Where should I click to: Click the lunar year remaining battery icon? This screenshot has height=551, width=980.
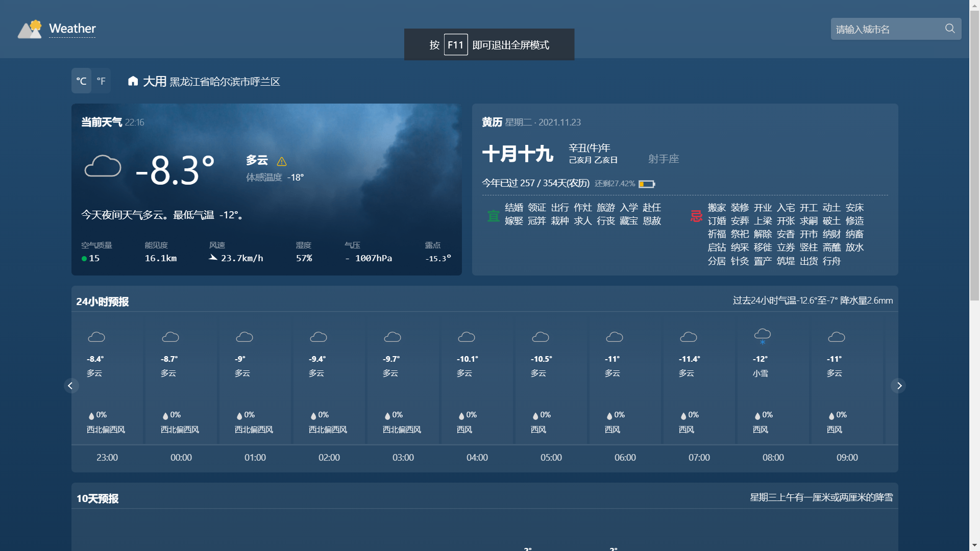646,184
